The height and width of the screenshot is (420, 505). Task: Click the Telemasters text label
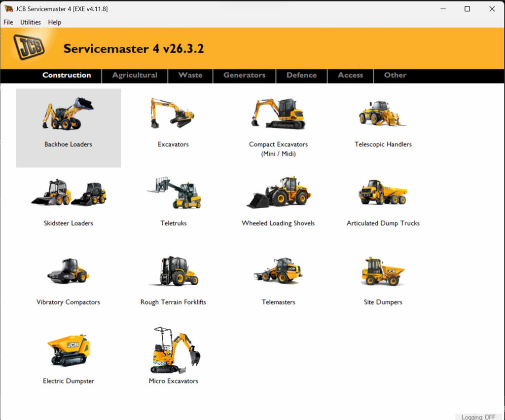278,302
